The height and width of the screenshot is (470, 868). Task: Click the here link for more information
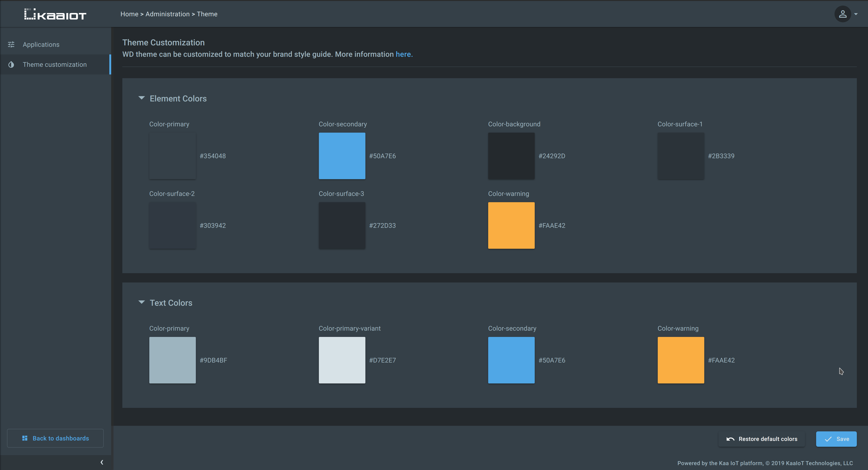click(x=403, y=54)
